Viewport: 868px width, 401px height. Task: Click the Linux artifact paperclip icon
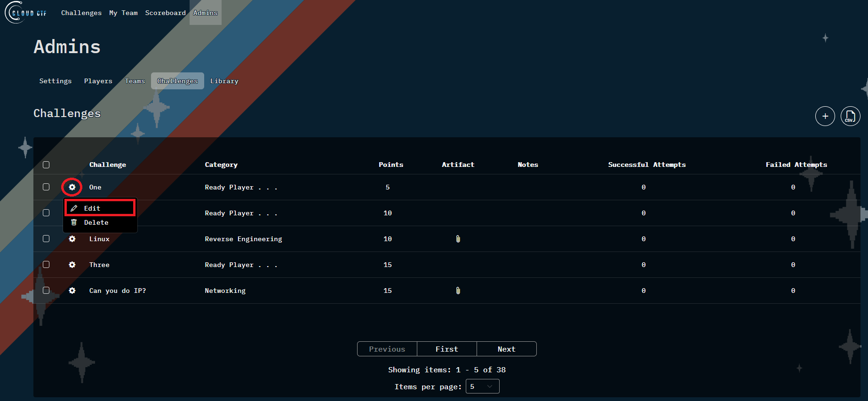(458, 239)
